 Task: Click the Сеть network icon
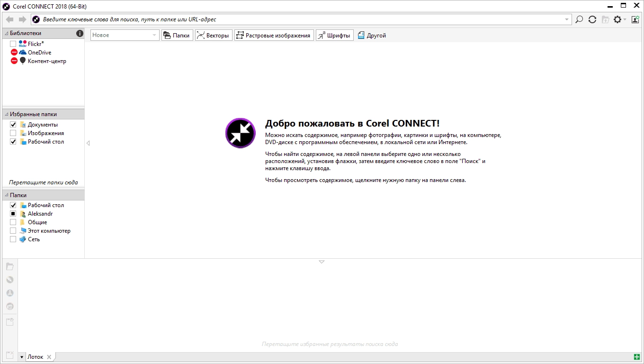coord(23,239)
